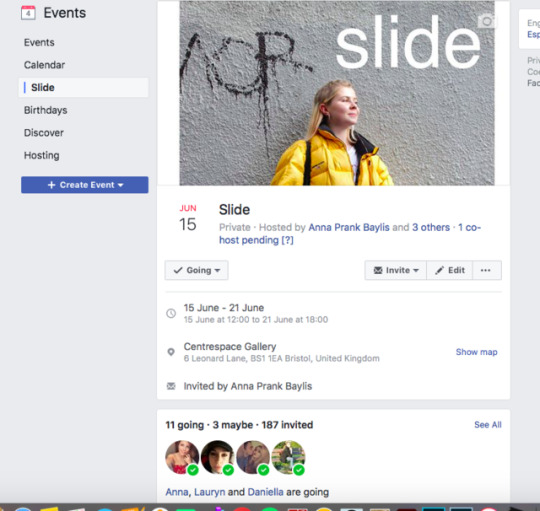Image resolution: width=540 pixels, height=511 pixels.
Task: Click the Edit event button
Action: click(450, 270)
